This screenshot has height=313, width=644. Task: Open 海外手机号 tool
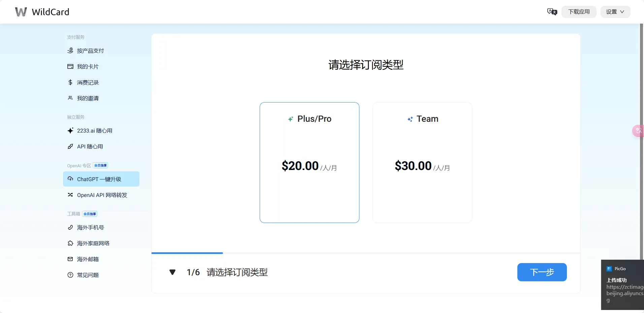[x=90, y=227]
